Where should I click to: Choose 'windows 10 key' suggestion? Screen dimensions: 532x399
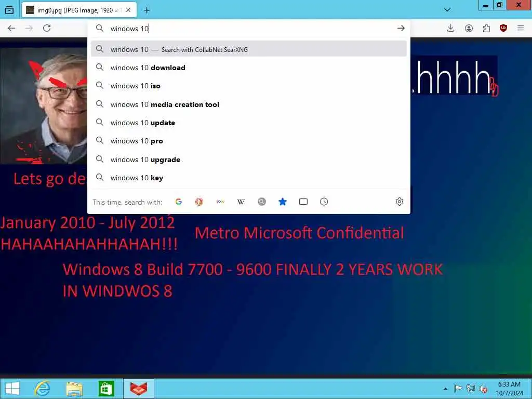249,178
